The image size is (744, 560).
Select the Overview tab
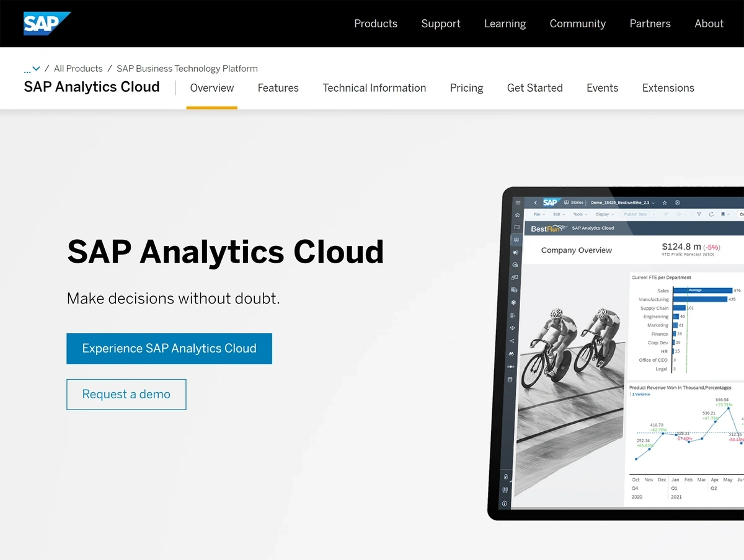212,88
